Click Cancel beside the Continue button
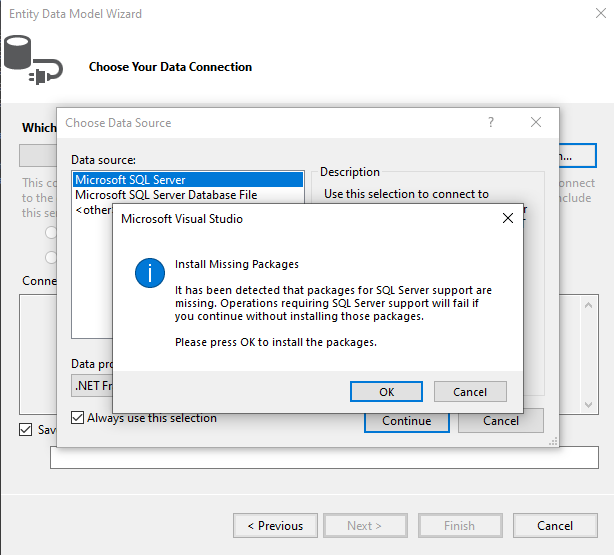 click(x=500, y=421)
